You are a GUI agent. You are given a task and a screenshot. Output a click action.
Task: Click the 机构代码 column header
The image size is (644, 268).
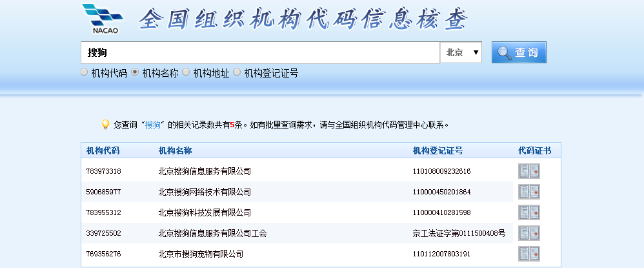point(103,151)
